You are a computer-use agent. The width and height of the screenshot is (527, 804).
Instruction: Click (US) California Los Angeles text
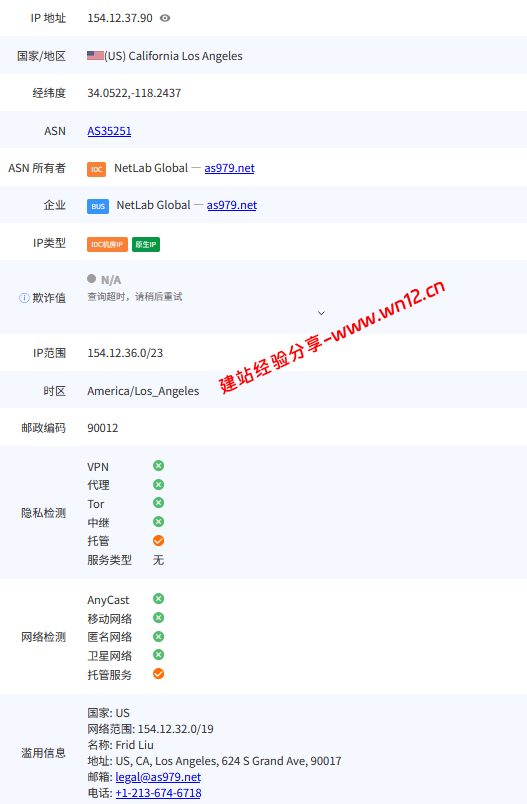(173, 56)
